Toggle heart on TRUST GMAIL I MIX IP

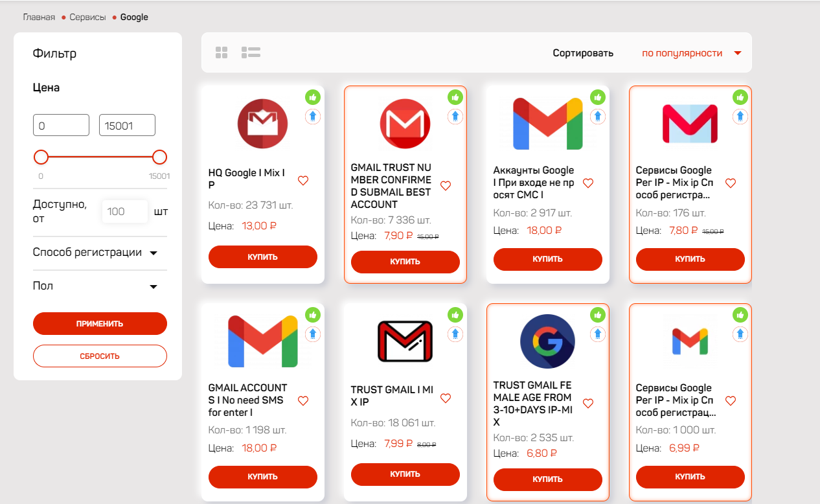point(446,398)
